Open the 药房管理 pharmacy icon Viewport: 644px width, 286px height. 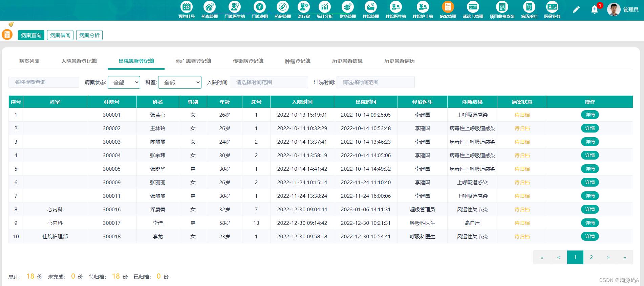(x=283, y=7)
